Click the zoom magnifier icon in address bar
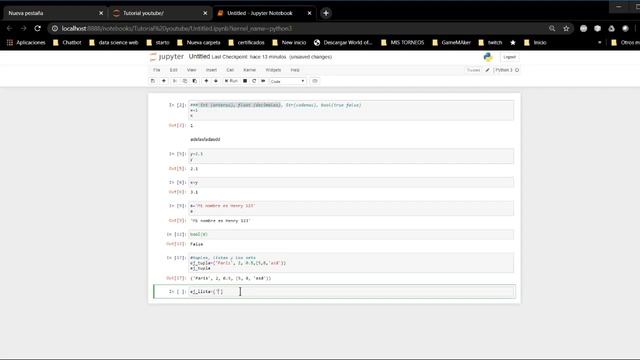Image resolution: width=640 pixels, height=360 pixels. pos(552,29)
